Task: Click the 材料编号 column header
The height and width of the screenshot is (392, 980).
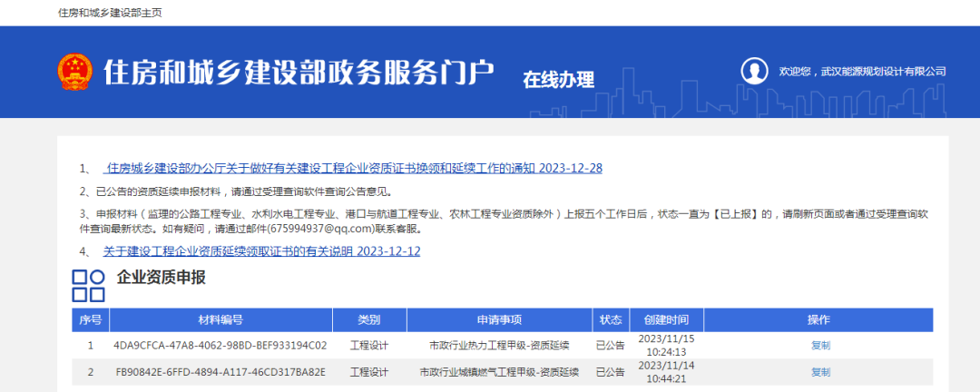Action: [x=220, y=320]
